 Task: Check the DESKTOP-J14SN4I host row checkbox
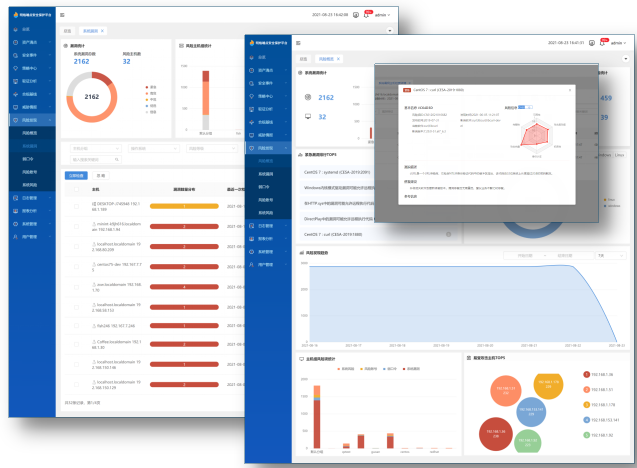[76, 206]
